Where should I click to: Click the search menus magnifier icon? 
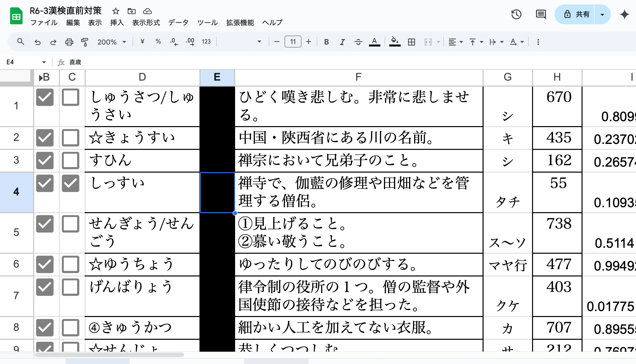(x=21, y=42)
